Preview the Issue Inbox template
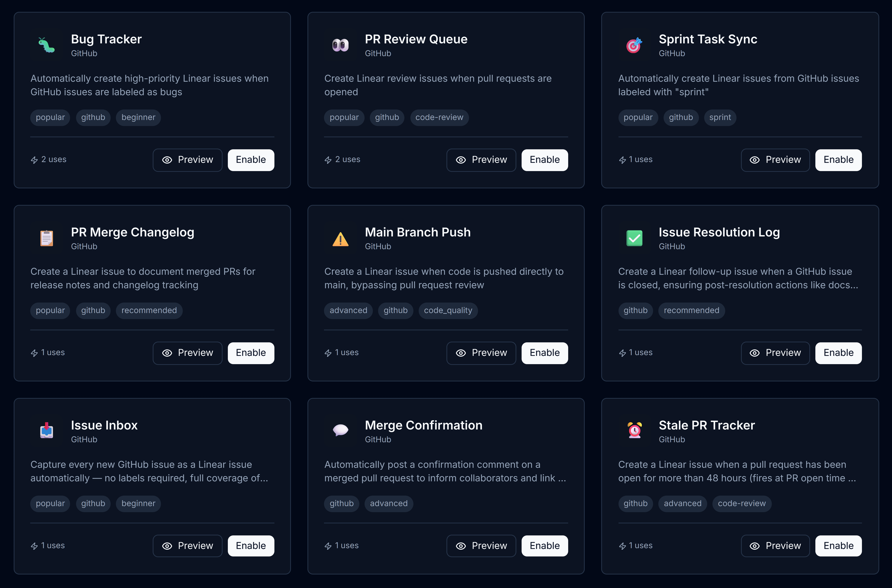892x588 pixels. (x=187, y=546)
